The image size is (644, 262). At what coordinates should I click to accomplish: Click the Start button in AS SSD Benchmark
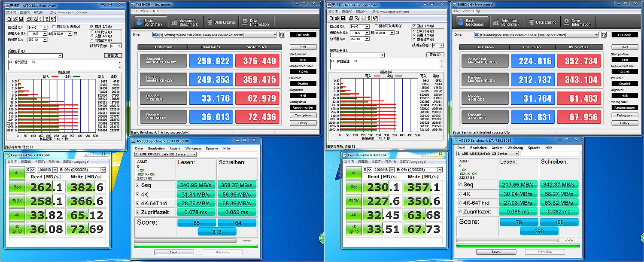pos(174,251)
